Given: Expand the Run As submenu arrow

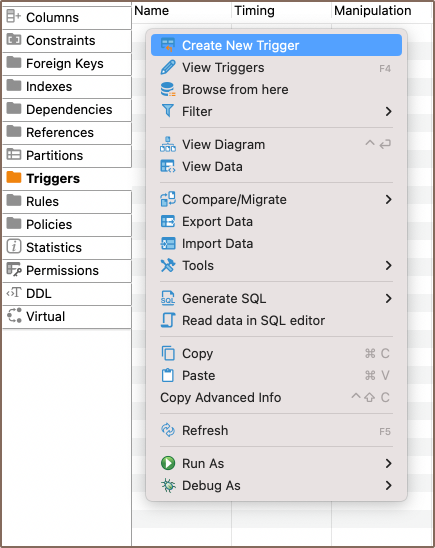Looking at the screenshot, I should pyautogui.click(x=388, y=463).
